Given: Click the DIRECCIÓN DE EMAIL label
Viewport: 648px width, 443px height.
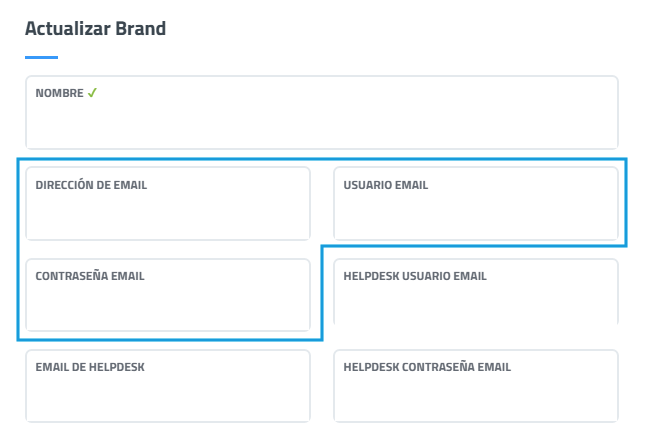Looking at the screenshot, I should pyautogui.click(x=91, y=185).
